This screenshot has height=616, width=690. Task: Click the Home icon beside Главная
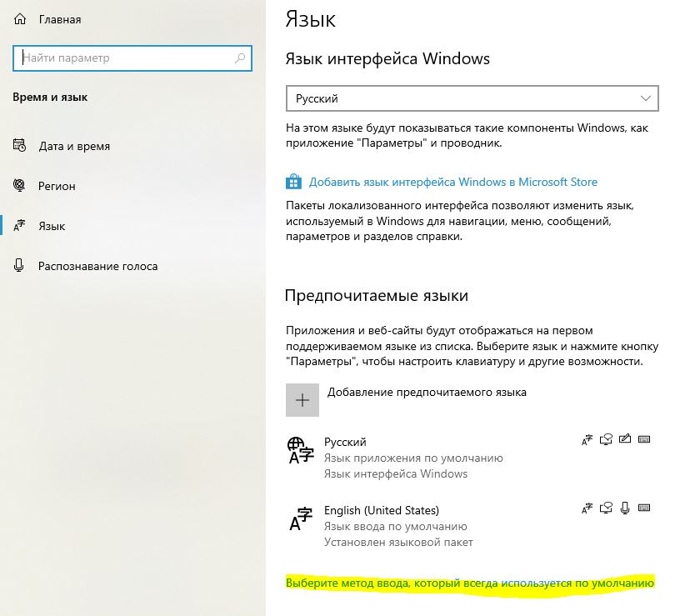(x=20, y=19)
